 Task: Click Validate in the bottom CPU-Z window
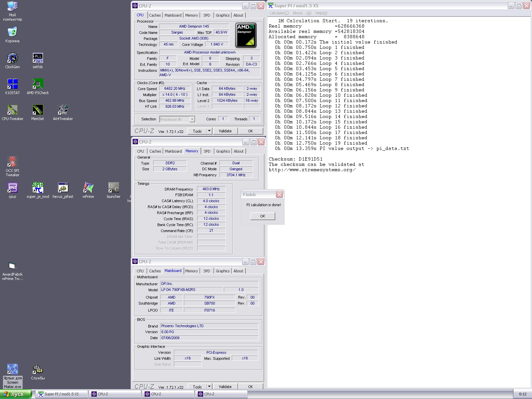pyautogui.click(x=225, y=386)
